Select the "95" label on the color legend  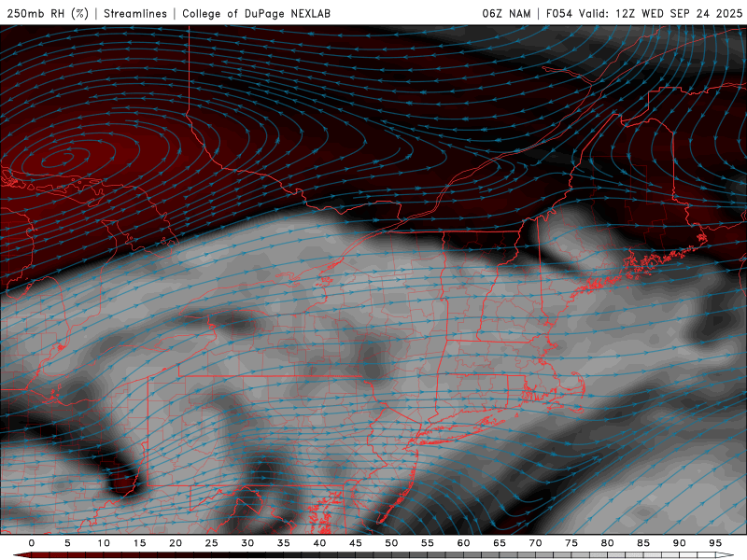click(x=715, y=543)
